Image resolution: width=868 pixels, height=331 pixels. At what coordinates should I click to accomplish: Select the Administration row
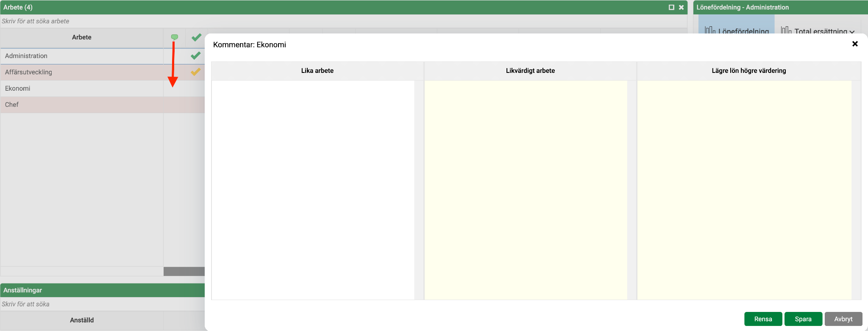pos(103,56)
